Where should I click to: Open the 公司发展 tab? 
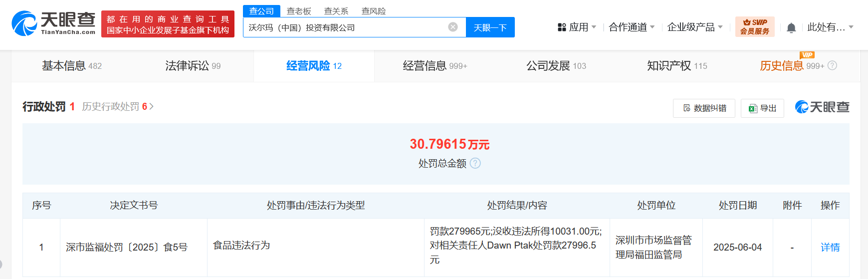(556, 65)
